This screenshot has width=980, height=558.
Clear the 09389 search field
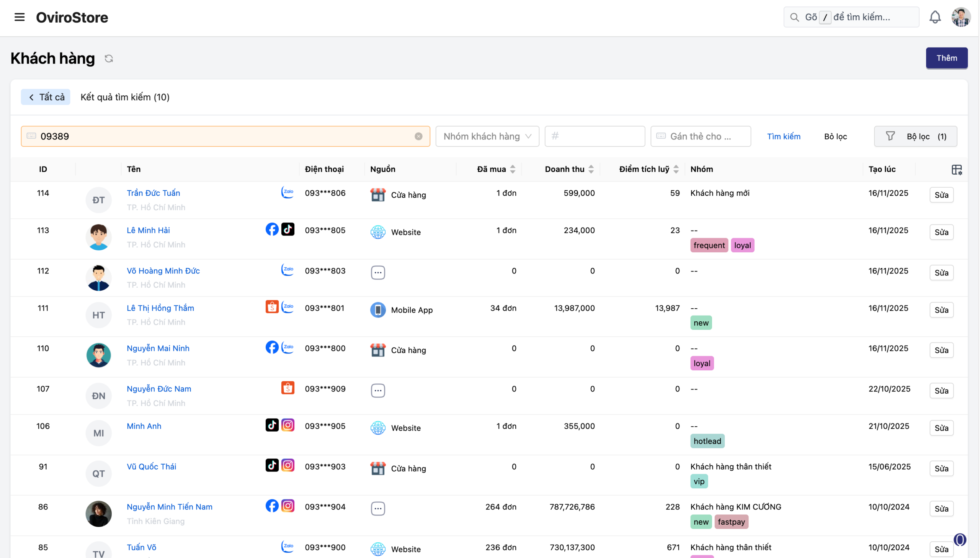click(418, 136)
